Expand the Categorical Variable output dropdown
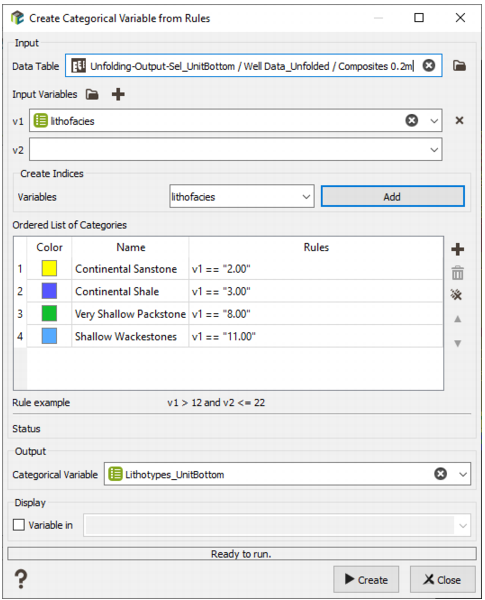Screen dimensions: 485x600 (463, 474)
